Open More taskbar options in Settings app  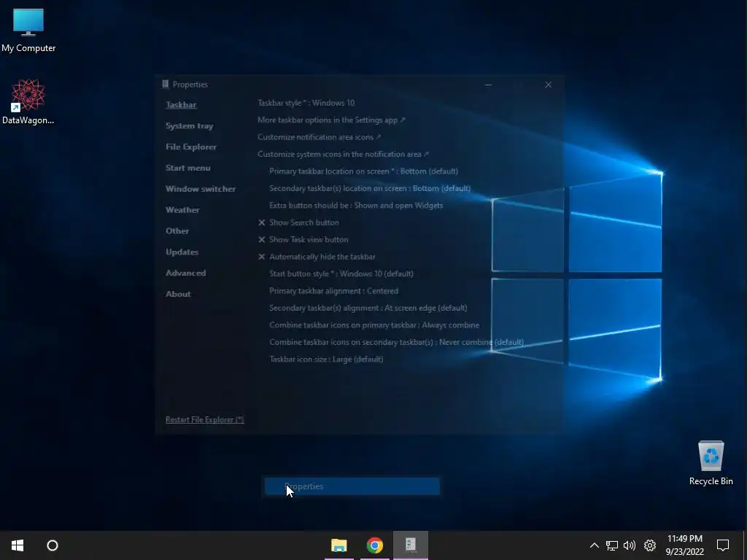pyautogui.click(x=331, y=120)
